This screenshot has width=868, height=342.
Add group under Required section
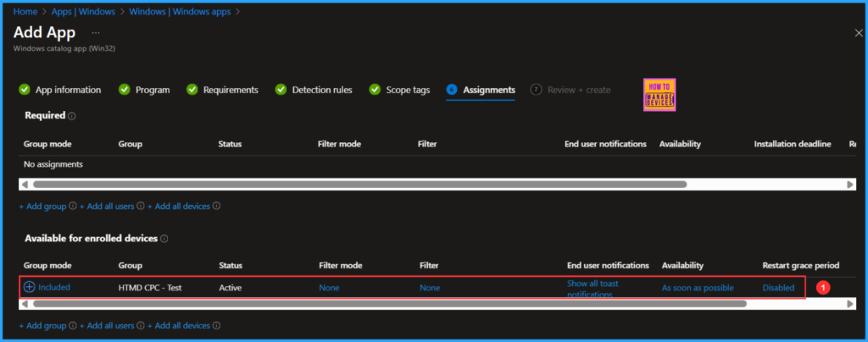click(42, 206)
